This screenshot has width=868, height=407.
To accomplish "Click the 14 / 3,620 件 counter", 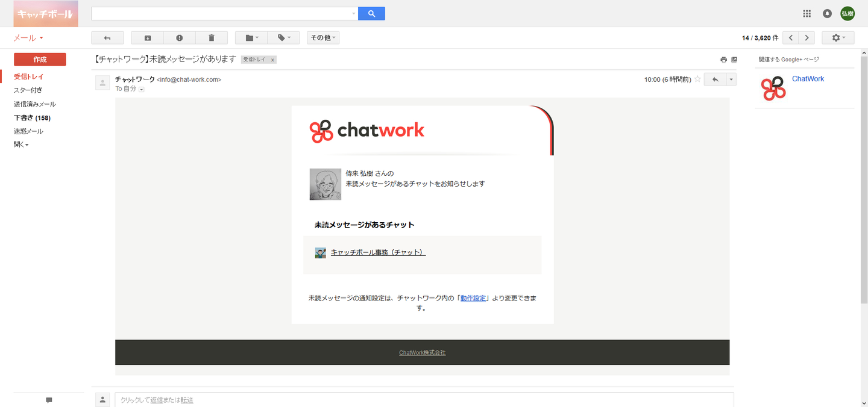I will tap(760, 38).
